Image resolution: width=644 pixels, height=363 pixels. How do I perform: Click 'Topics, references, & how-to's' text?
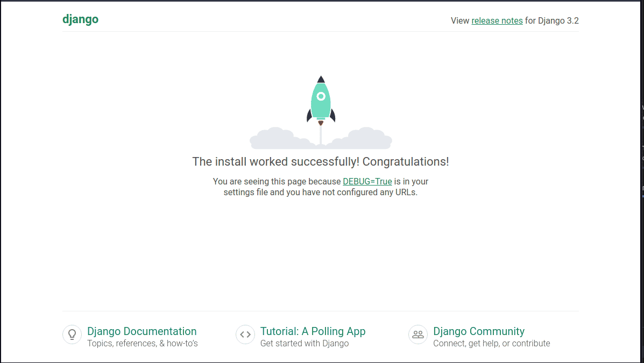[143, 343]
